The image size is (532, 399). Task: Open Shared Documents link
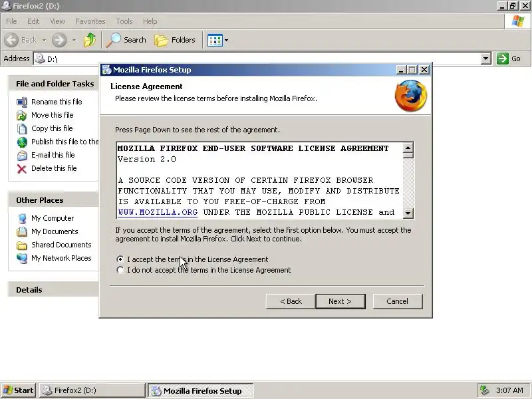point(61,245)
